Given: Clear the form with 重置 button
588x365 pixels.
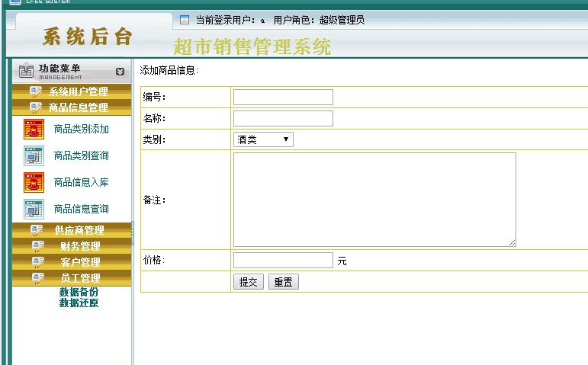Looking at the screenshot, I should 284,282.
